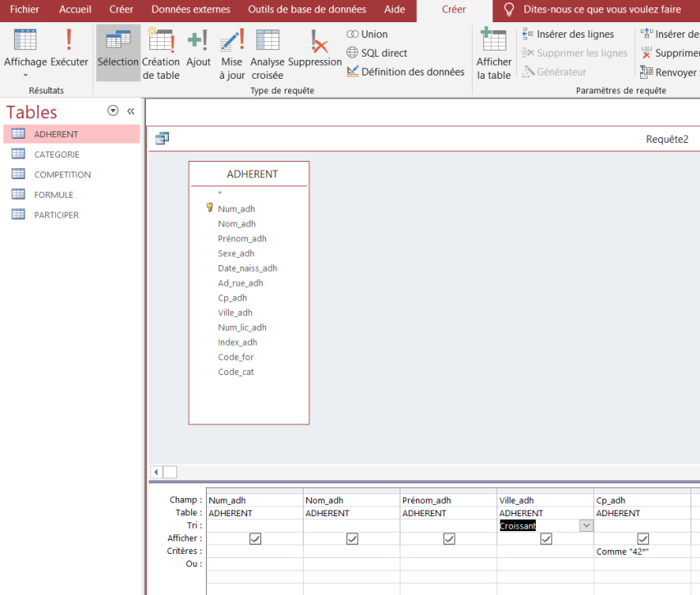
Task: Click the ADHERENT table icon in navigation
Action: [x=18, y=134]
